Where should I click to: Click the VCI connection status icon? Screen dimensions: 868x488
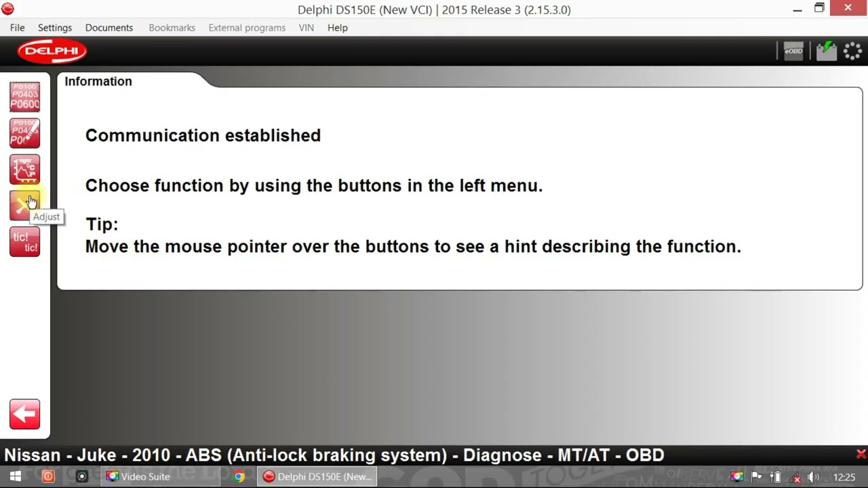(x=826, y=51)
